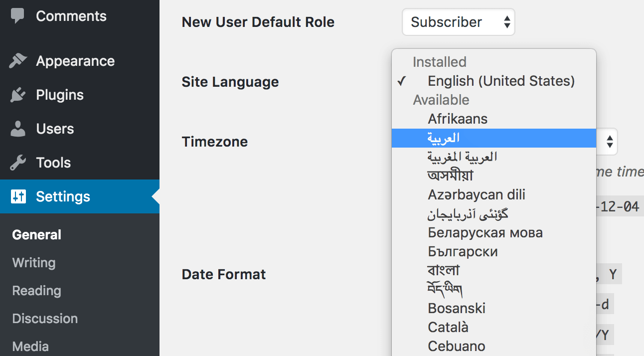The height and width of the screenshot is (356, 644).
Task: Select the Plugins plug icon
Action: (18, 94)
